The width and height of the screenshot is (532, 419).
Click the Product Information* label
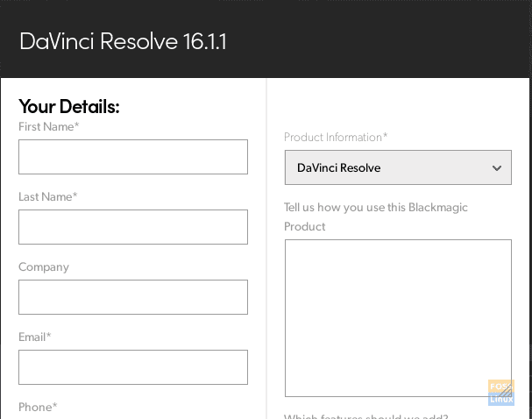336,138
